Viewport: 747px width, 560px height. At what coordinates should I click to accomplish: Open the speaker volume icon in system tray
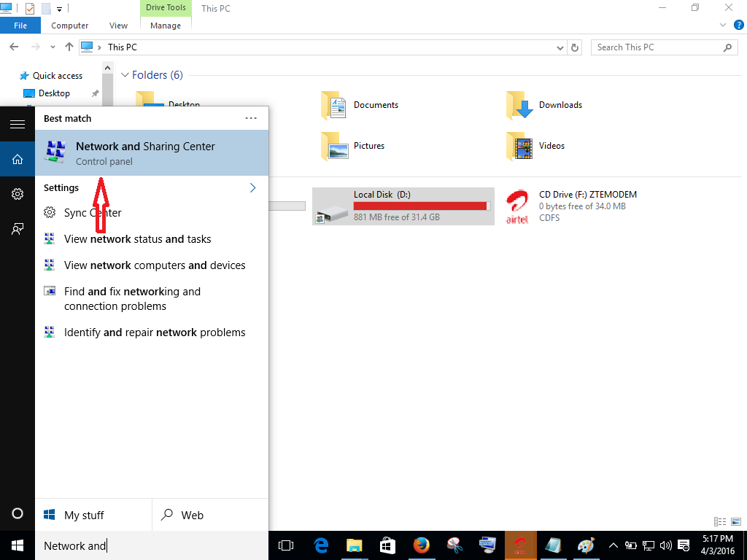click(x=666, y=545)
